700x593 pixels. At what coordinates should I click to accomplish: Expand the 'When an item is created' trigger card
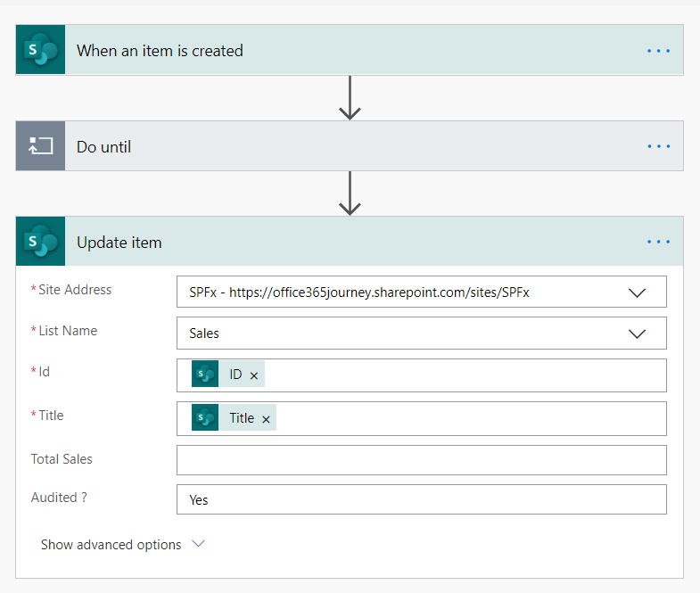(x=350, y=50)
